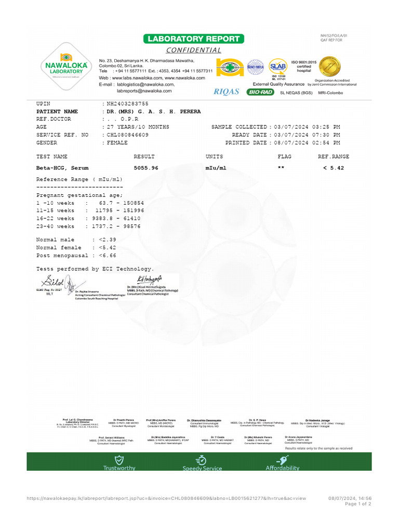Screen dimensions: 399x532
Task: Click the lablogistics@nawaloka.com email address
Action: [146, 85]
